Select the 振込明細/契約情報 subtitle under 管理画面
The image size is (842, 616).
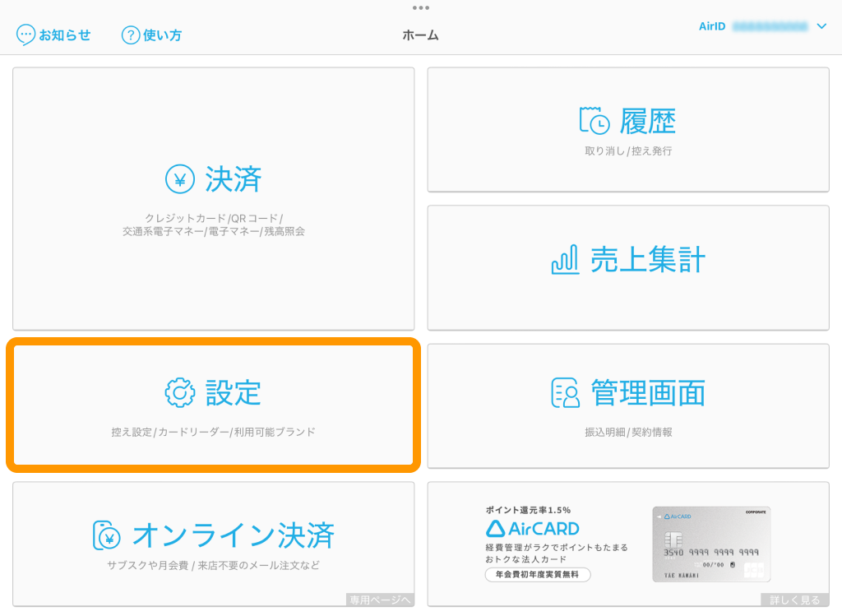point(628,432)
